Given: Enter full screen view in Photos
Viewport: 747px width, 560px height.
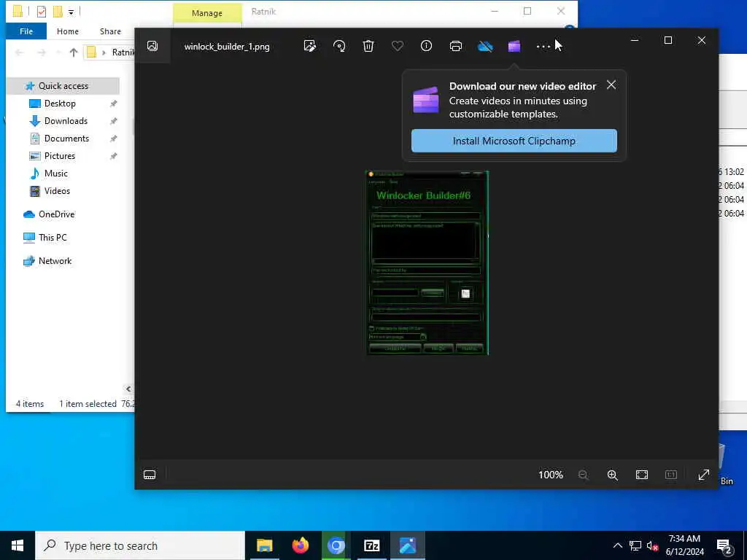Looking at the screenshot, I should point(704,475).
